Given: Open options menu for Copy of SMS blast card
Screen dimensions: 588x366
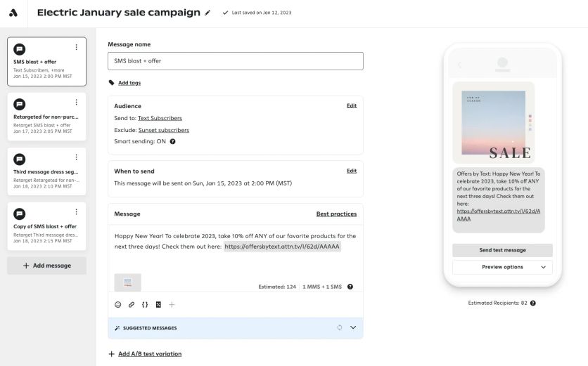Looking at the screenshot, I should click(x=76, y=212).
